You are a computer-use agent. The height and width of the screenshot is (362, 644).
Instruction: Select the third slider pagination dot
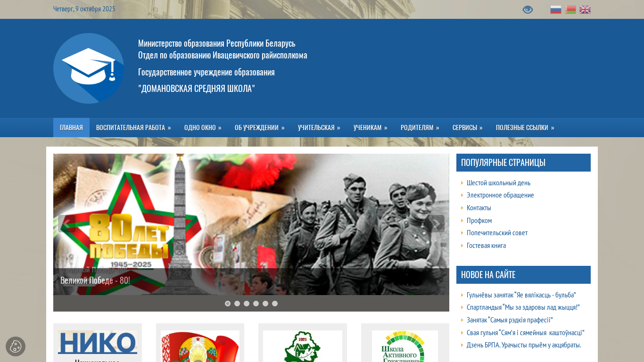click(x=247, y=304)
